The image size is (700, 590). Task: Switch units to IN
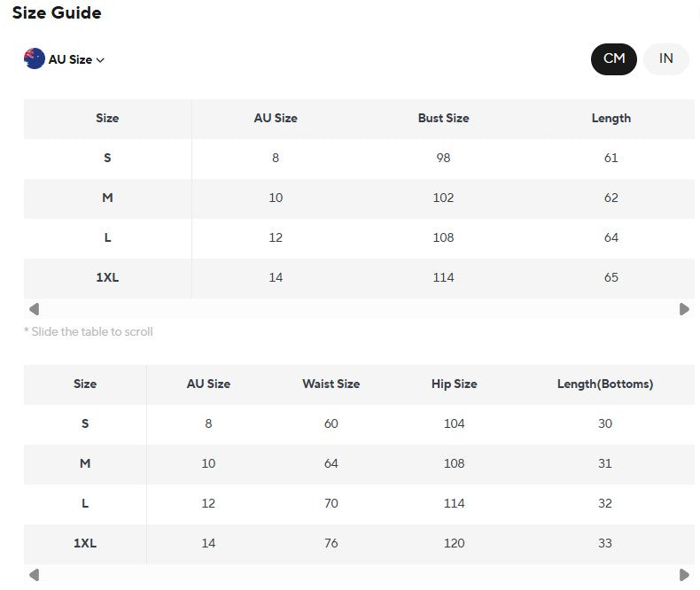point(666,58)
